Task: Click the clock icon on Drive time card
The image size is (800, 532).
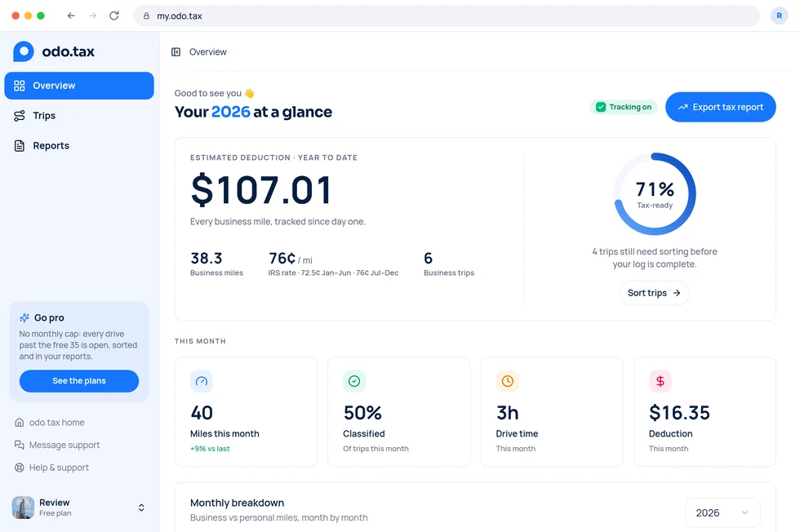Action: pos(507,381)
